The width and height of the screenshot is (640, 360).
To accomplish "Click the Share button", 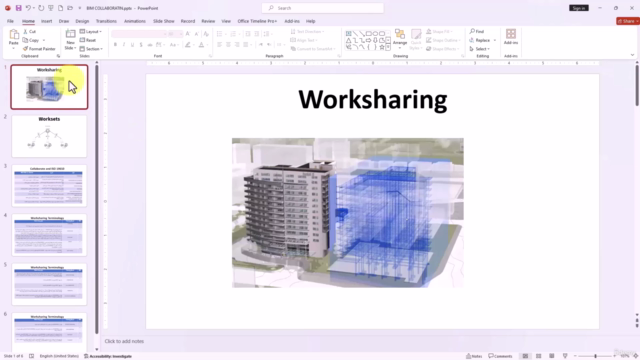I will (x=628, y=21).
